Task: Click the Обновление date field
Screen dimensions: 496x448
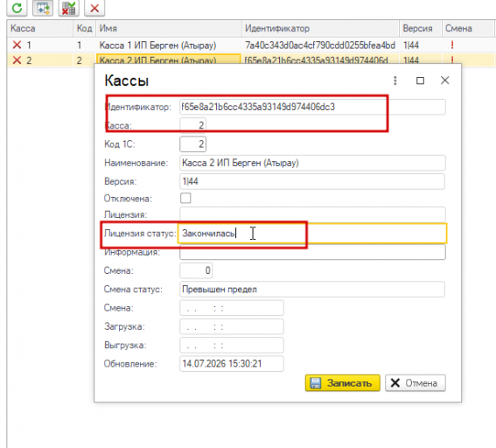Action: click(232, 363)
